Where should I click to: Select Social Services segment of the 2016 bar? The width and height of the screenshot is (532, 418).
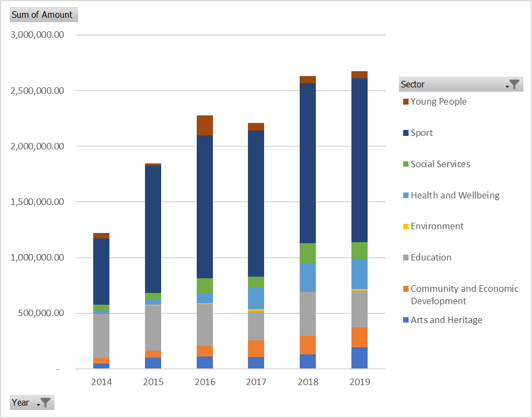point(205,286)
